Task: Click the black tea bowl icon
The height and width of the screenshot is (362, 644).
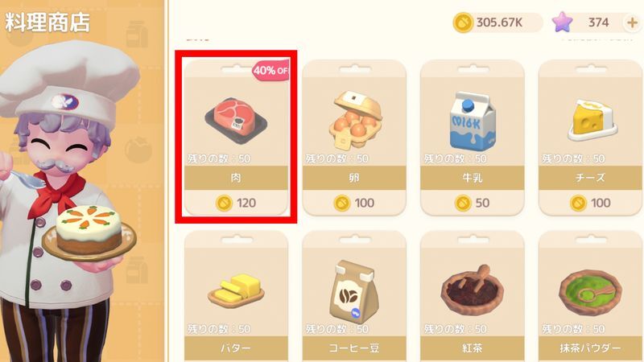Action: pyautogui.click(x=473, y=290)
